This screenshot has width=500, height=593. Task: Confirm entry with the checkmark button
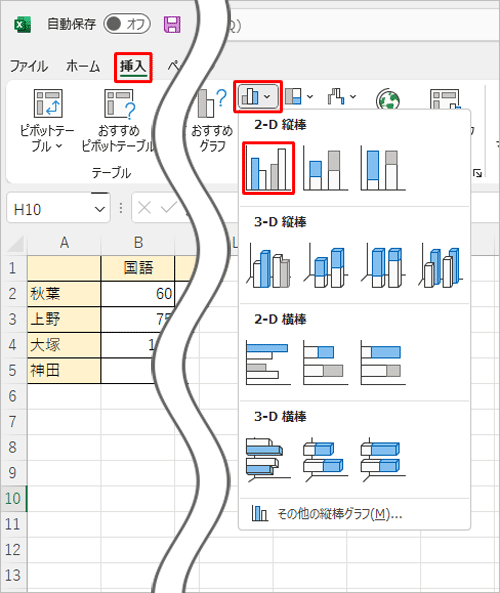(168, 208)
